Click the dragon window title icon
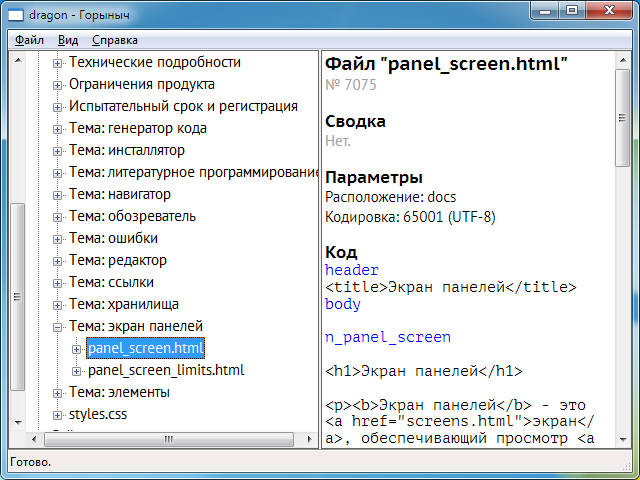 (x=16, y=15)
